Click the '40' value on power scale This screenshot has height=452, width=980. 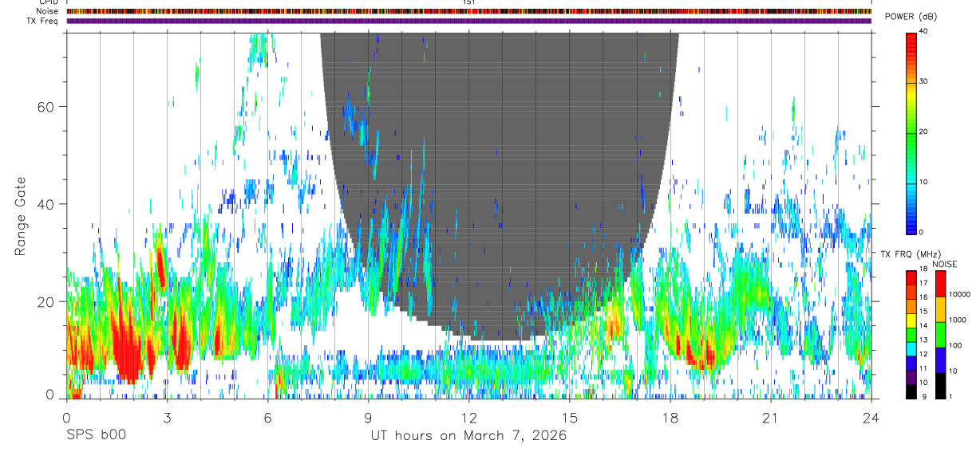tap(924, 32)
